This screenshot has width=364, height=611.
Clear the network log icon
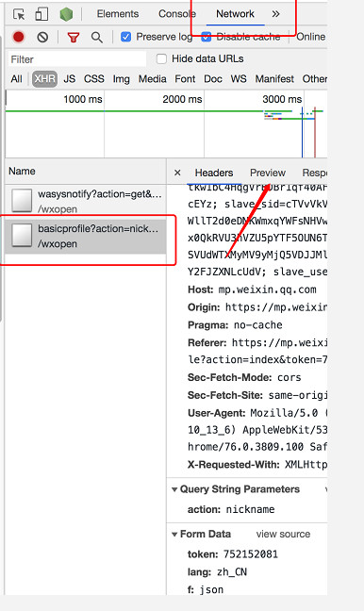tap(42, 37)
